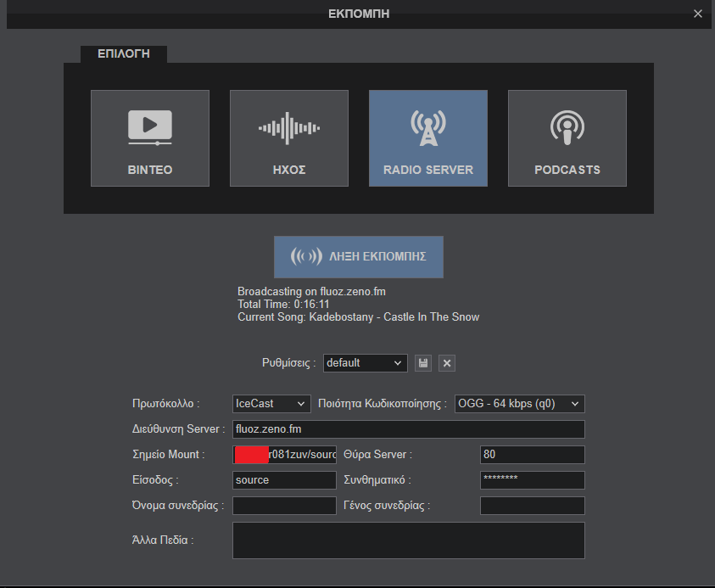The image size is (715, 588).
Task: Click the Γένος συνεδρίας genre field
Action: coord(532,506)
